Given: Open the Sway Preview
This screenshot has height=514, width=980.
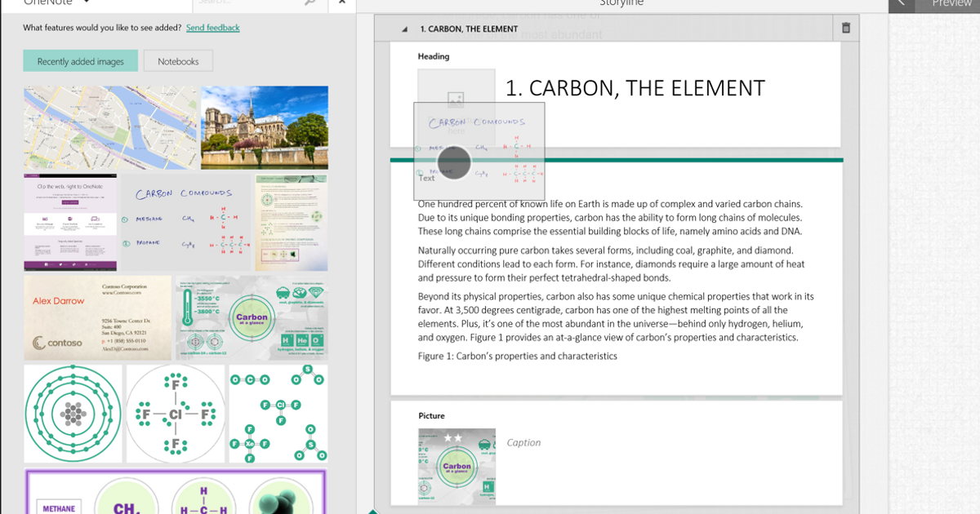Looking at the screenshot, I should click(x=952, y=3).
